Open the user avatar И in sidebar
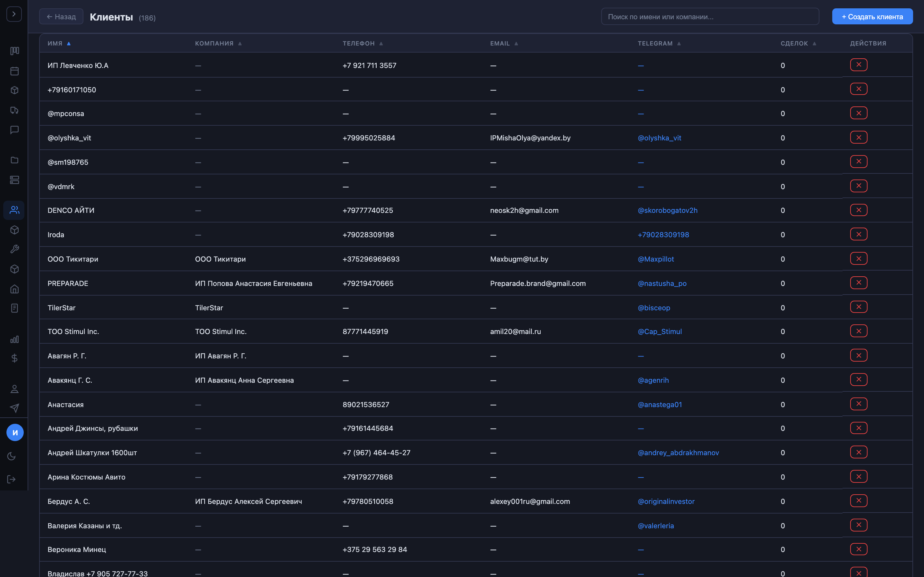The image size is (924, 577). 15,432
